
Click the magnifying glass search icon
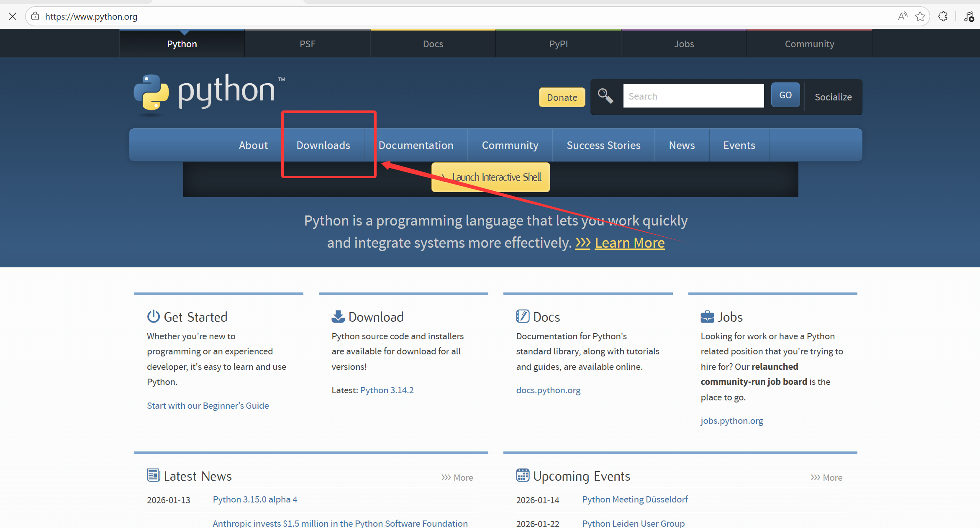pos(605,96)
